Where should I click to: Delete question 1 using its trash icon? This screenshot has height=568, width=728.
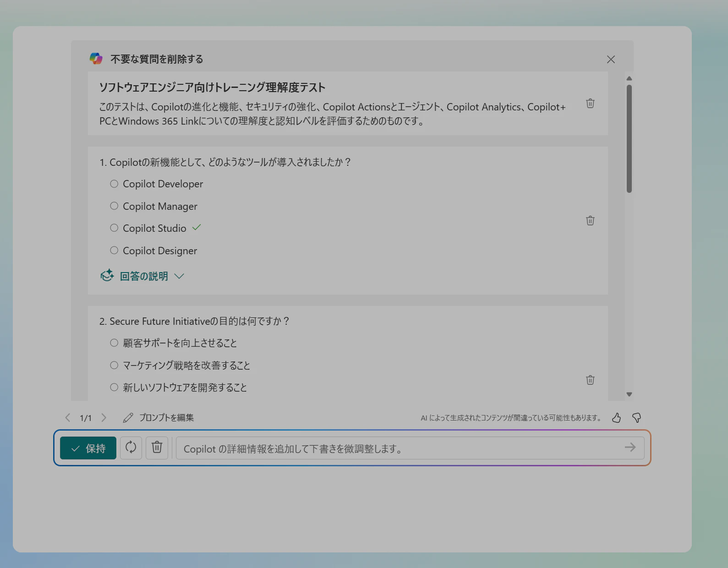[590, 220]
